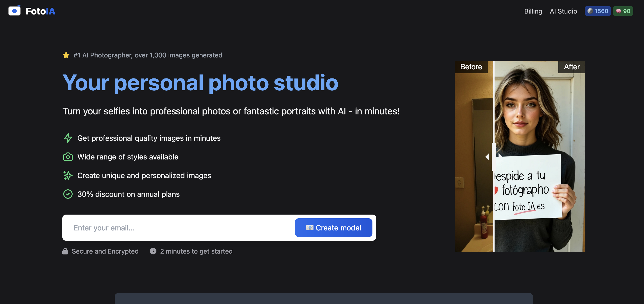Click the padlock Secure and Encrypted icon

point(65,251)
